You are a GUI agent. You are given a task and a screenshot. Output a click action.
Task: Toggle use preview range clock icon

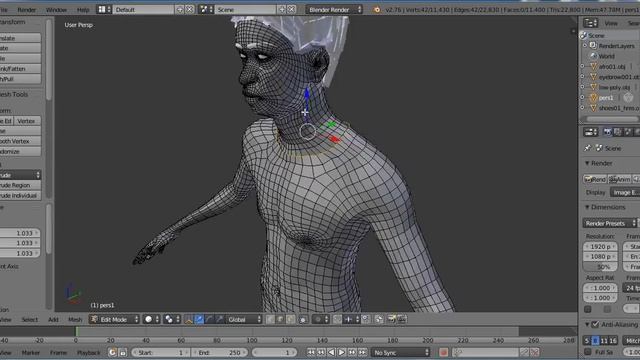click(112, 352)
